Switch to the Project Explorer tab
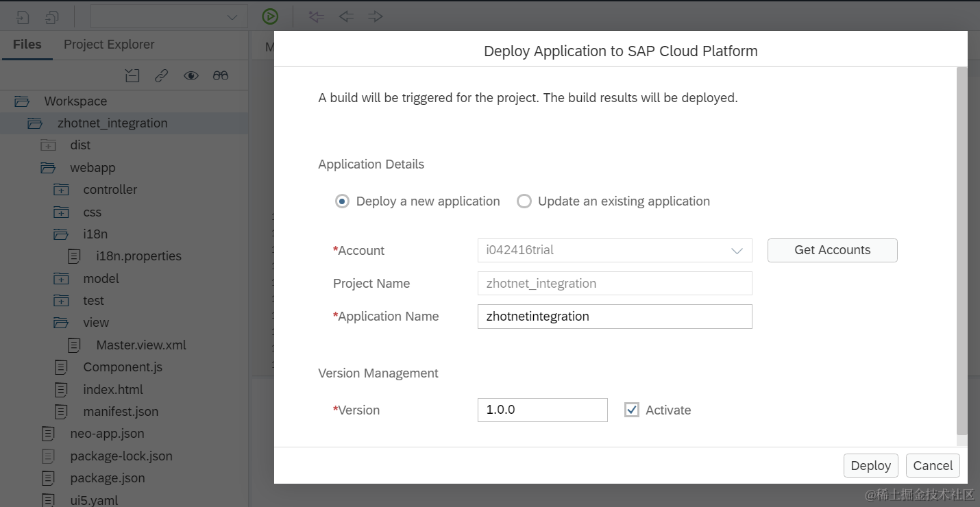980x507 pixels. [x=109, y=45]
